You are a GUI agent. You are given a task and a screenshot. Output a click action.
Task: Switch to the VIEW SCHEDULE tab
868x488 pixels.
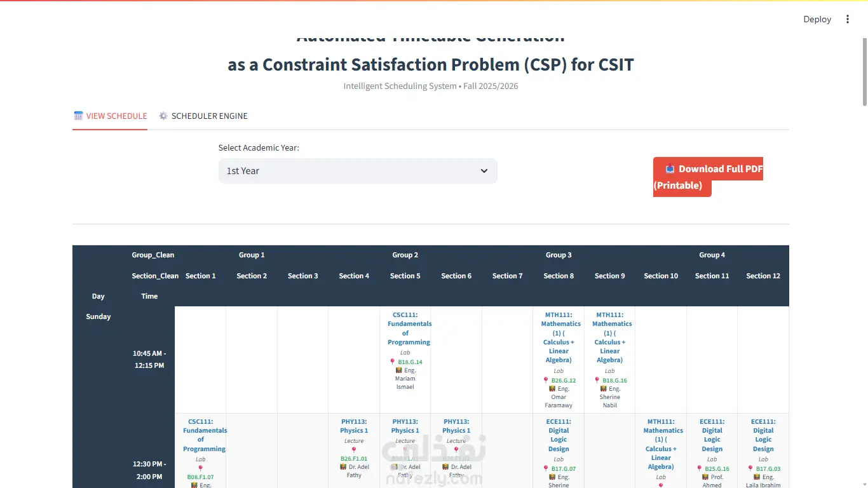(110, 116)
